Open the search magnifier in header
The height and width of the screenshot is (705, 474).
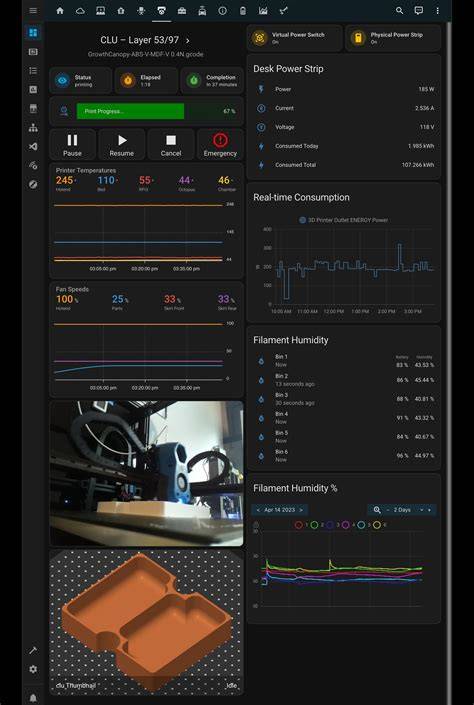pyautogui.click(x=399, y=10)
